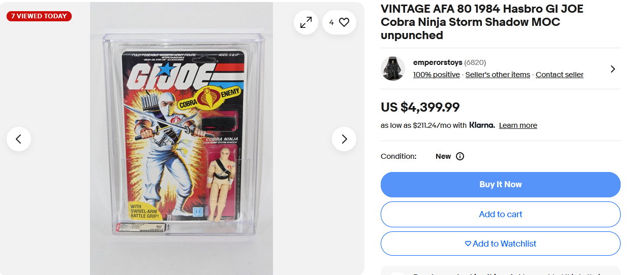Expand the product image to full view

tap(306, 22)
